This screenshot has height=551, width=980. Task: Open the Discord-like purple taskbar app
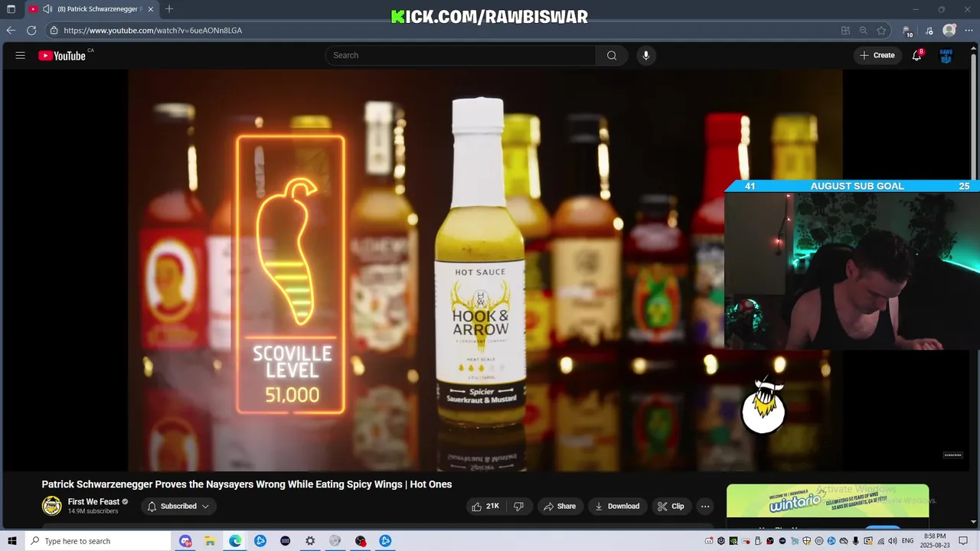[185, 541]
